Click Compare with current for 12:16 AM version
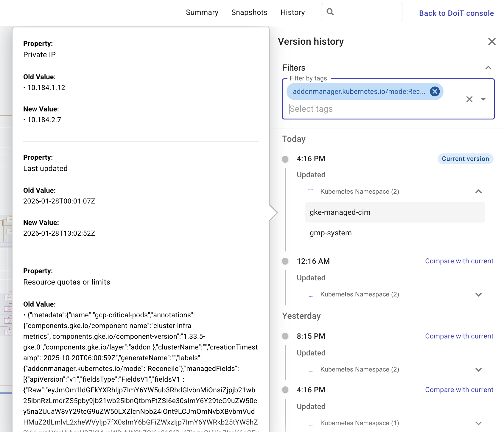This screenshot has height=432, width=504. 459,261
